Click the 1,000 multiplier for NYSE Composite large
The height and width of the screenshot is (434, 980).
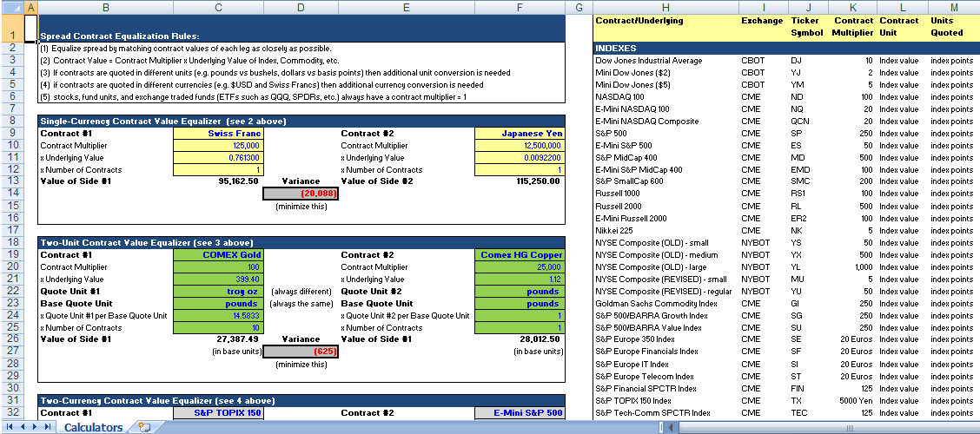point(863,266)
